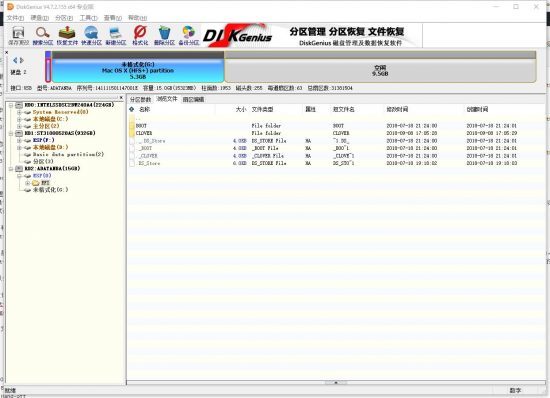This screenshot has height=398, width=550.
Task: Select the 格式化 format toolbar icon
Action: click(140, 35)
